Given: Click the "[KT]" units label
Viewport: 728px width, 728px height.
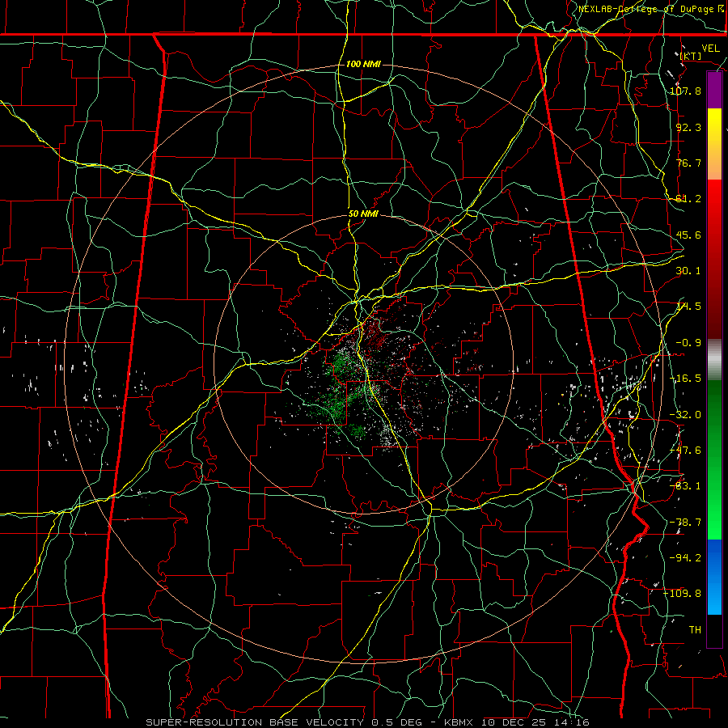Looking at the screenshot, I should [691, 56].
